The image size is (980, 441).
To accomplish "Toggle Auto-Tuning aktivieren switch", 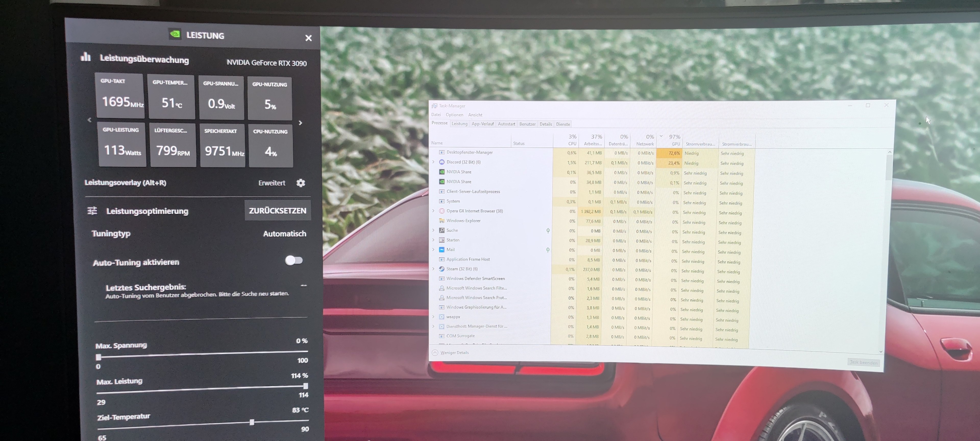I will click(294, 260).
